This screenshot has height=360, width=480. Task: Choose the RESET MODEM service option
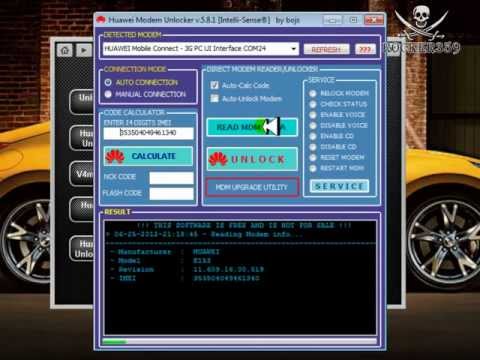pos(313,157)
